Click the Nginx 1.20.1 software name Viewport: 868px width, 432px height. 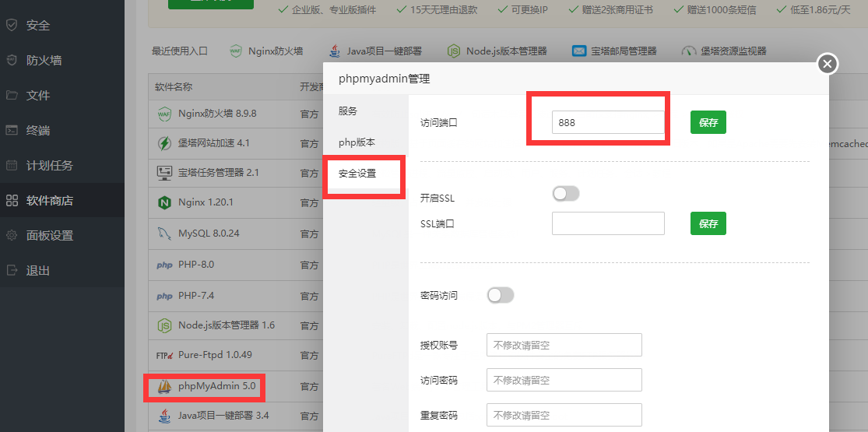206,202
